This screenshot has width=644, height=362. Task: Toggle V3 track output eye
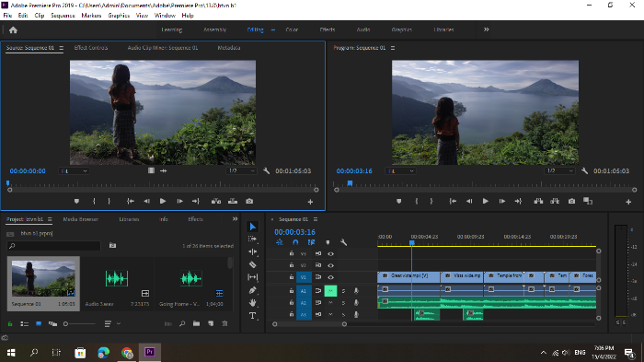[330, 254]
